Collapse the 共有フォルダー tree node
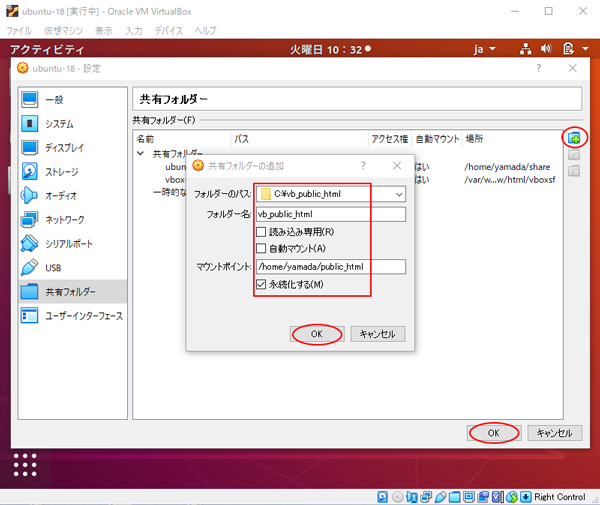The image size is (600, 505). tap(140, 153)
